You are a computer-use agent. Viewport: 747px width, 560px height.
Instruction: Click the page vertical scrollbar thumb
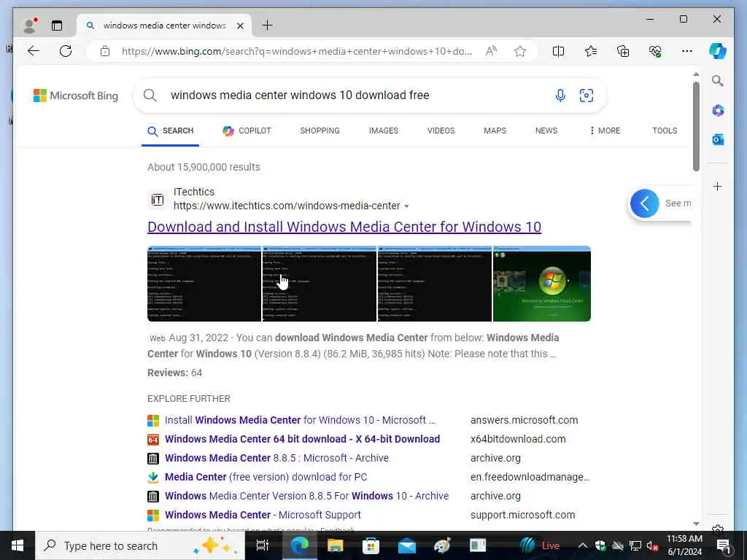696,126
